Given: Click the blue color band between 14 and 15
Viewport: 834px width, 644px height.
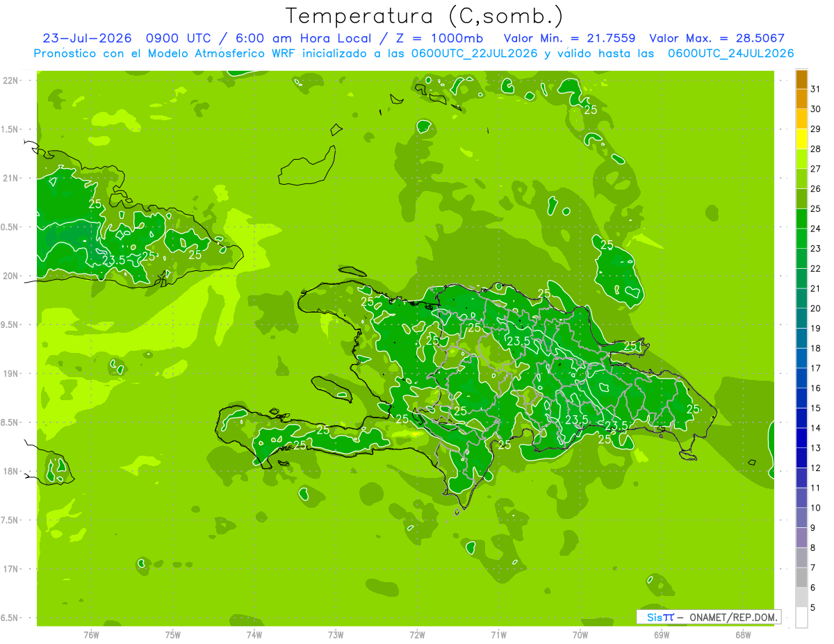Looking at the screenshot, I should 801,418.
